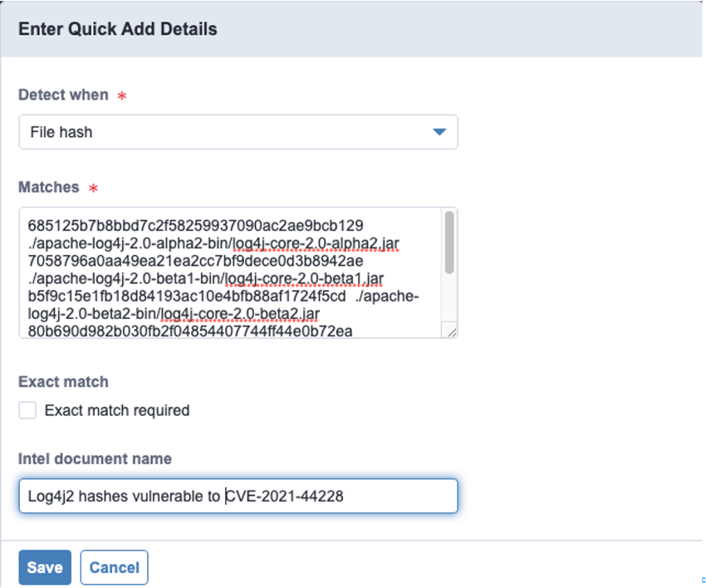Screen dimensions: 706x588
Task: Place cursor on hash b5f9c15e1fb18d84 text
Action: (x=187, y=296)
